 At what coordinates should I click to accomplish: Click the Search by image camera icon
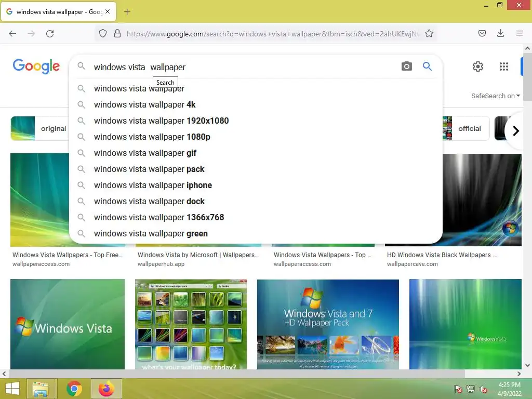pyautogui.click(x=407, y=66)
